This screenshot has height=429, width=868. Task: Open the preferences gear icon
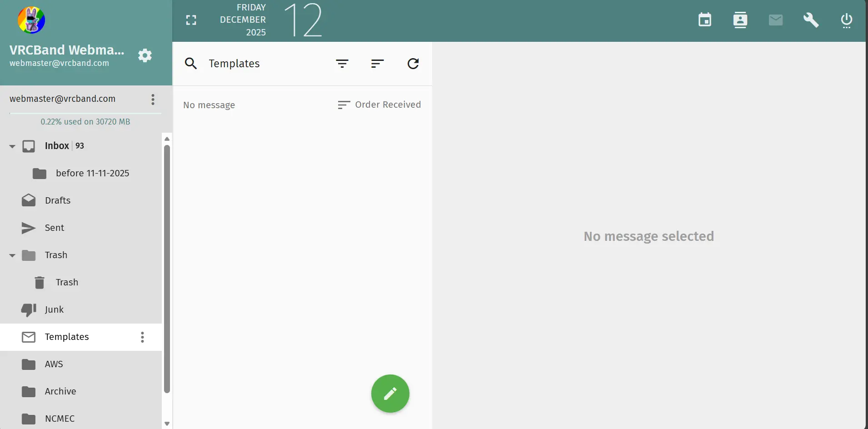tap(145, 55)
